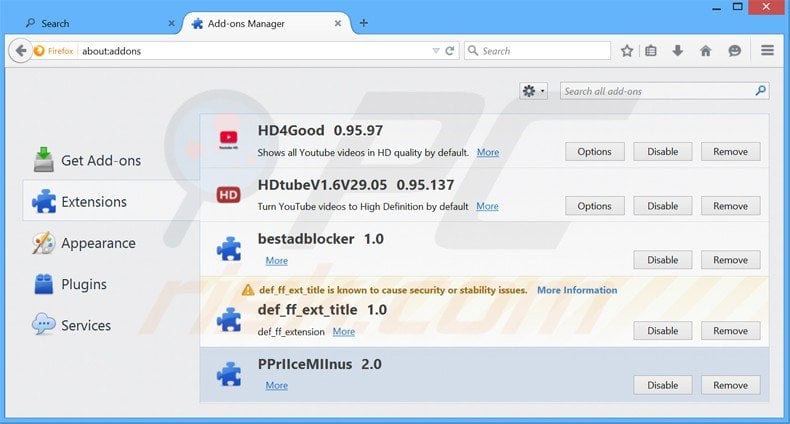Remove the HD4Good extension
This screenshot has height=424, width=790.
tap(731, 152)
